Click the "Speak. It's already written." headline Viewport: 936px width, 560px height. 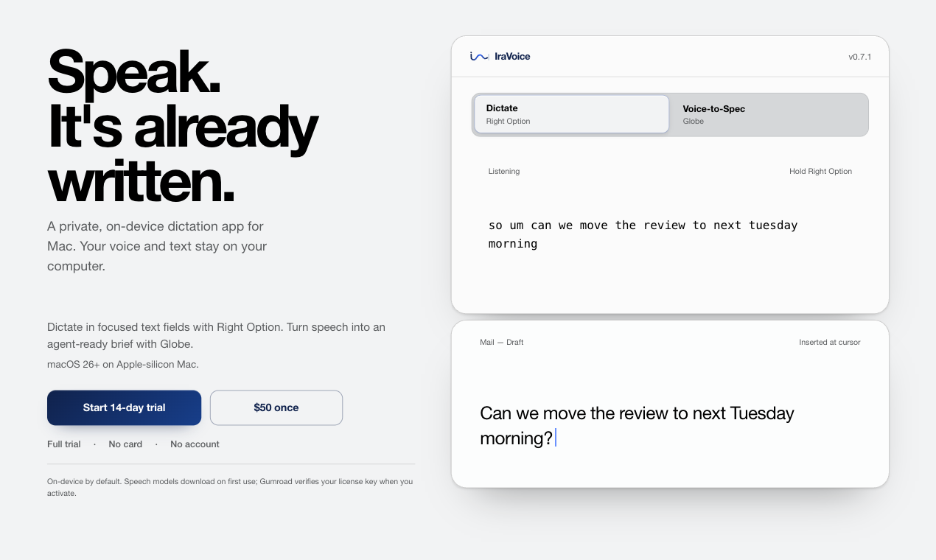[x=183, y=127]
